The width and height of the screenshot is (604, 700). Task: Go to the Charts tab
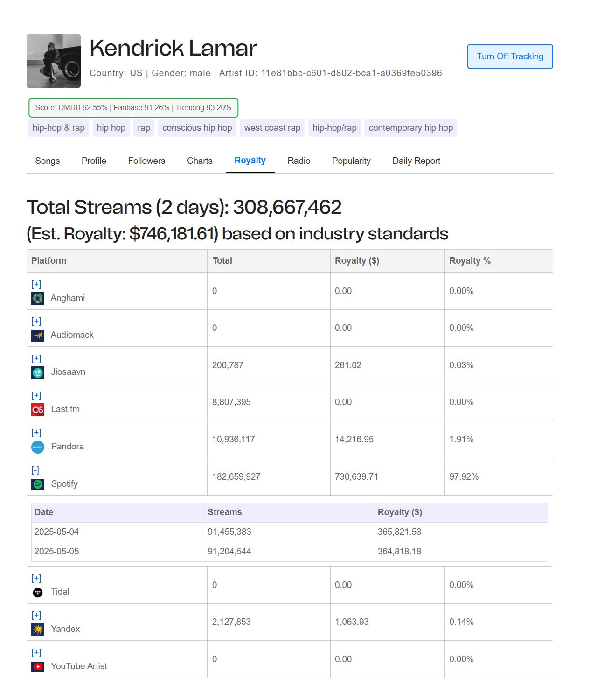(200, 161)
